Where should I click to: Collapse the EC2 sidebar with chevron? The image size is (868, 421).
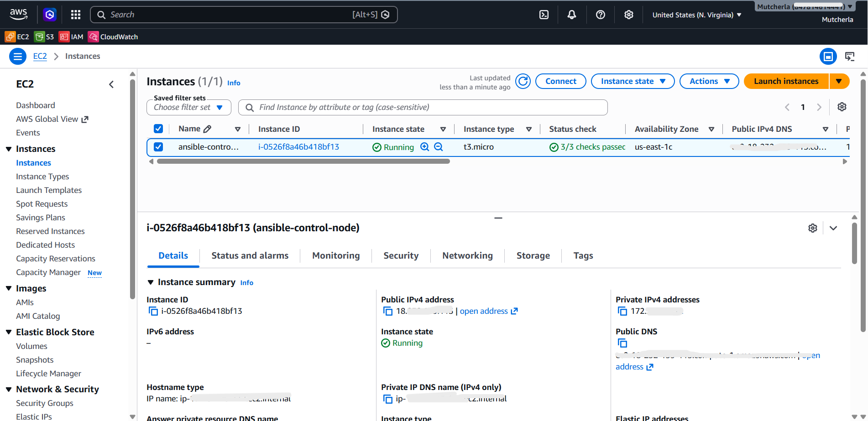point(111,84)
